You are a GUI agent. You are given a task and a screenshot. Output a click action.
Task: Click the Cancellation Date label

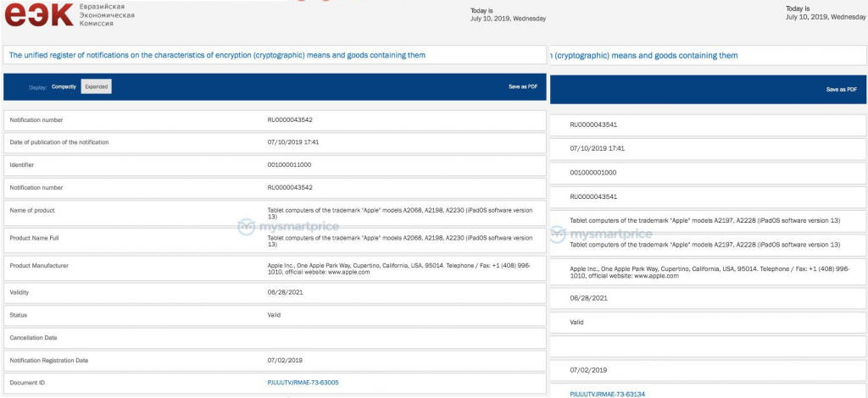tap(33, 337)
